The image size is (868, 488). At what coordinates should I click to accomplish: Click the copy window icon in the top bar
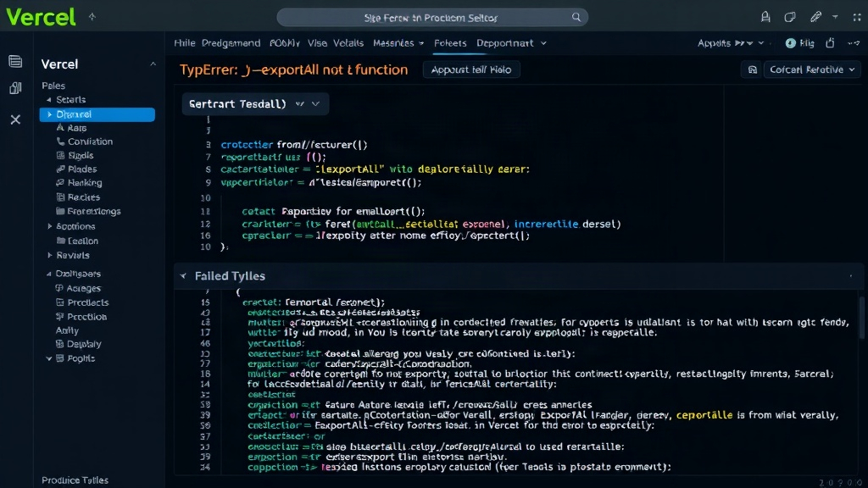(790, 17)
